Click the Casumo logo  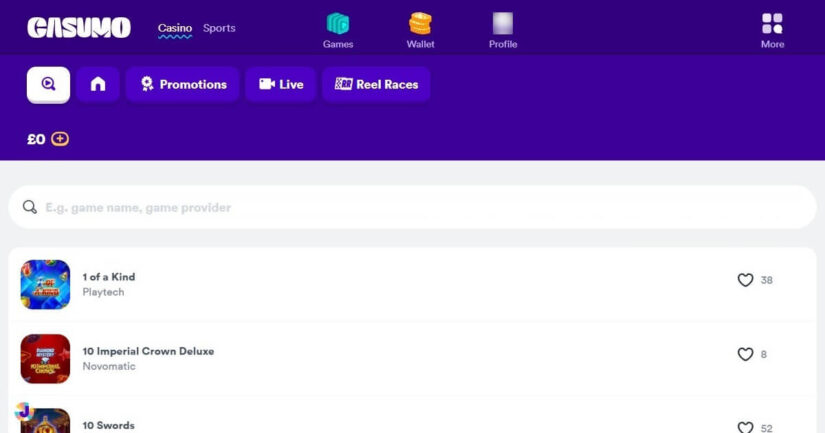click(x=79, y=27)
